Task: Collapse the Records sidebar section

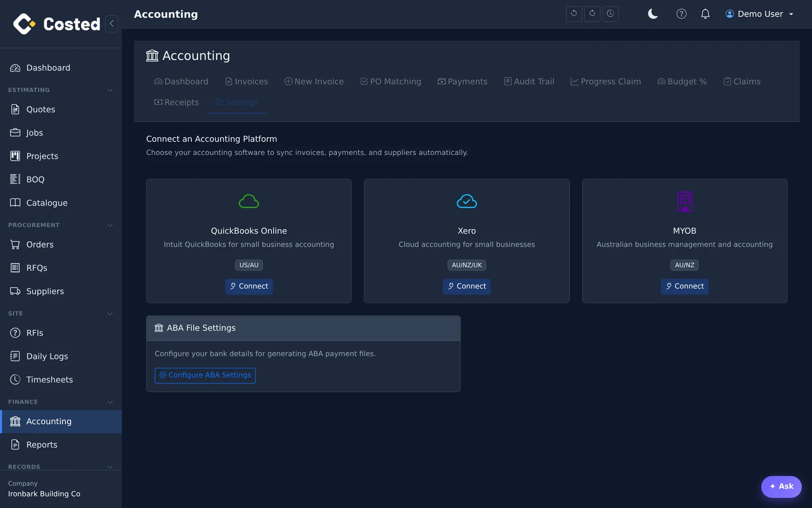Action: [110, 467]
